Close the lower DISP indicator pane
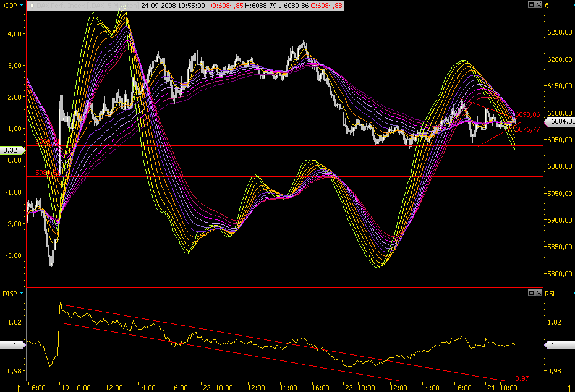 click(539, 292)
